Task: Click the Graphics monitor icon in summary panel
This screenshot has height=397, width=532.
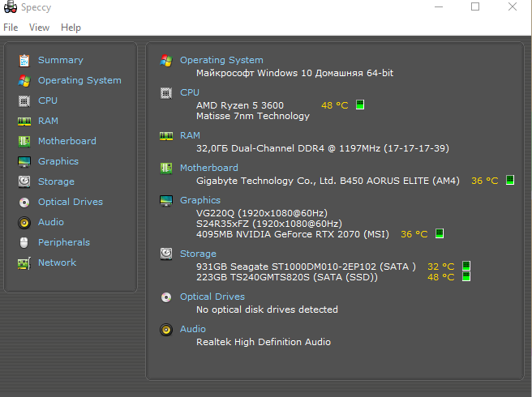Action: pos(166,201)
